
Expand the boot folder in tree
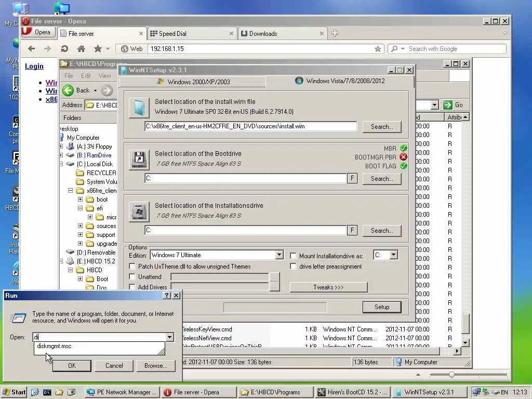coord(80,199)
